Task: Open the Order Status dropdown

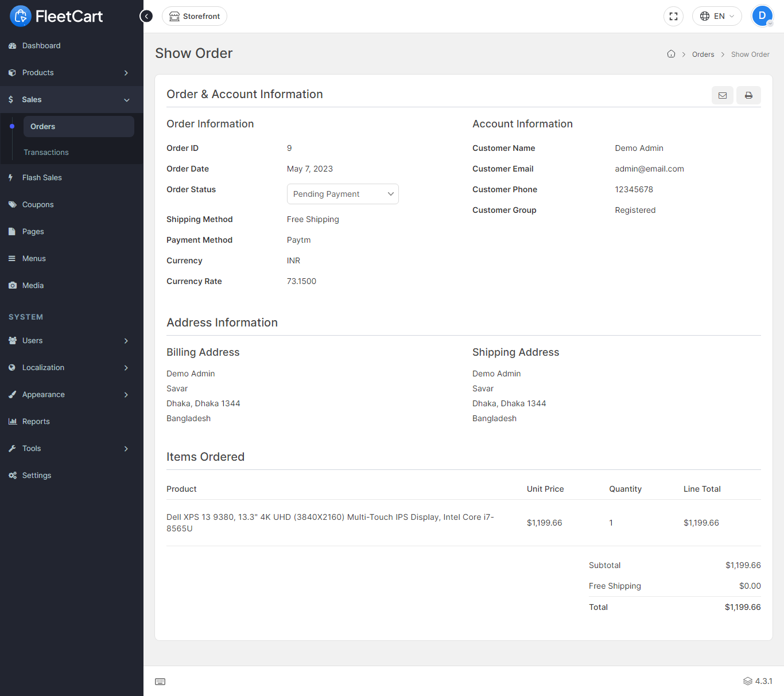Action: (x=343, y=194)
